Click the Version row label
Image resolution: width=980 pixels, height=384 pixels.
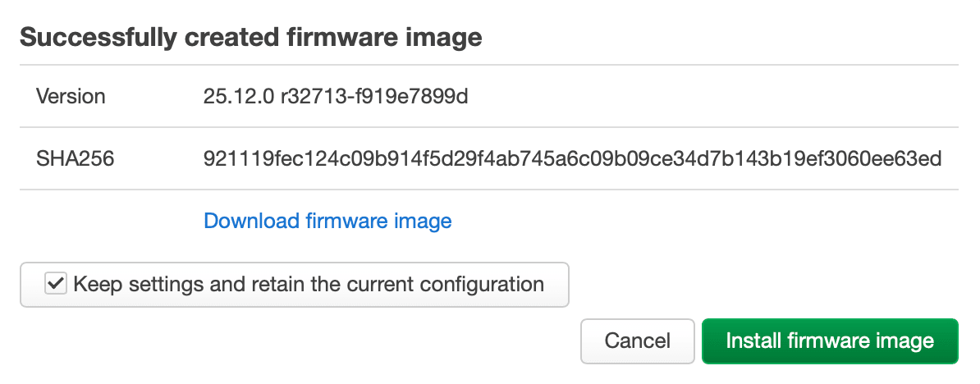point(71,96)
